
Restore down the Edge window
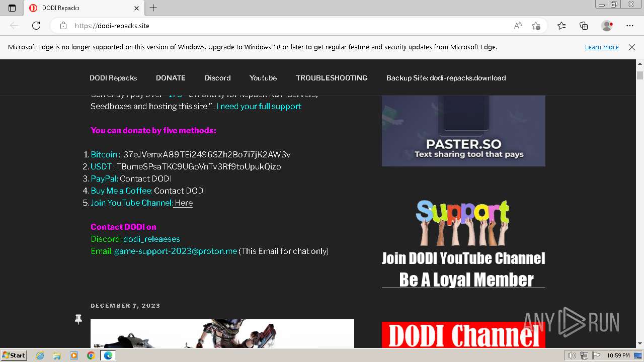tap(614, 4)
